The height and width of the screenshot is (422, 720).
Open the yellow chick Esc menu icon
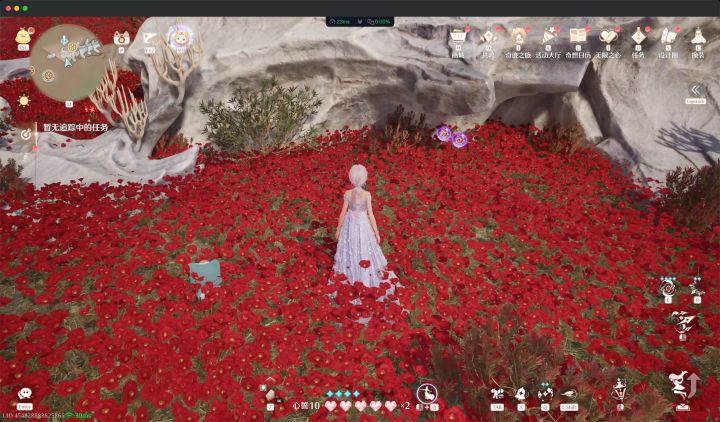tap(23, 36)
